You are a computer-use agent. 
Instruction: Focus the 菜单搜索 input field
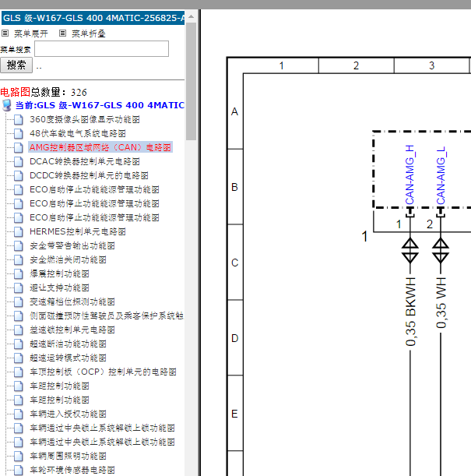pyautogui.click(x=102, y=48)
